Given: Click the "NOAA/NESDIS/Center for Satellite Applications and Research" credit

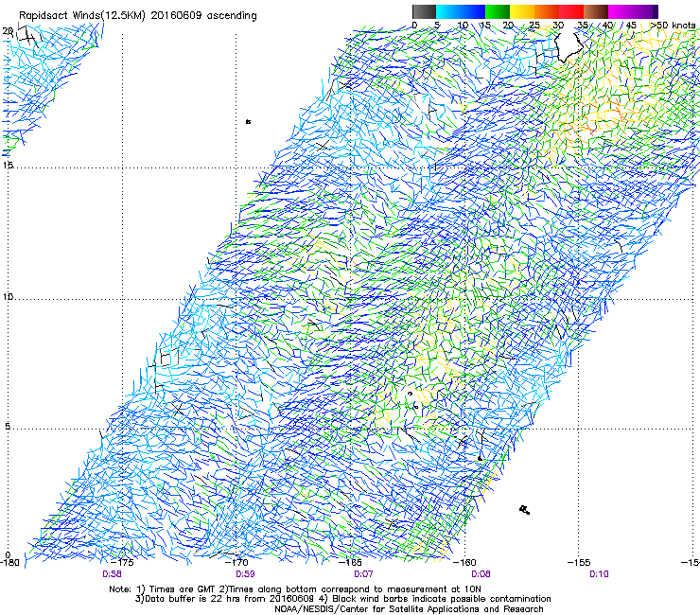Looking at the screenshot, I should tap(409, 609).
